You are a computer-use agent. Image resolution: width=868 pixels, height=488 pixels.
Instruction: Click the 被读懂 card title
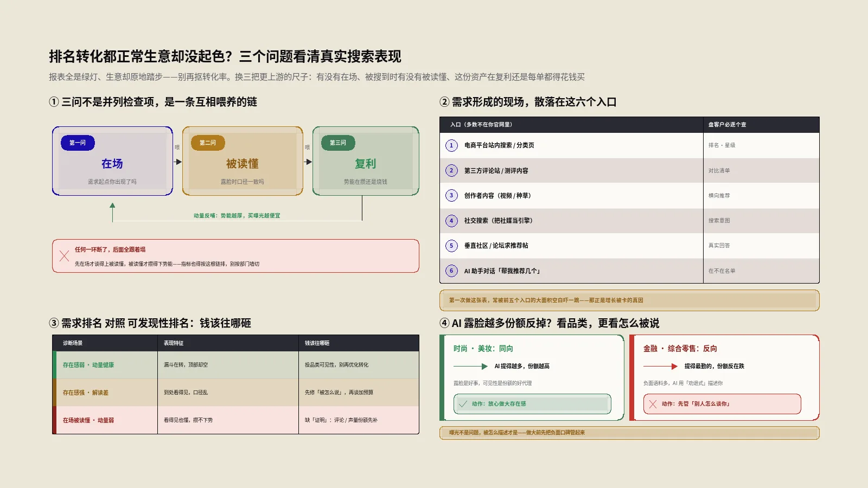point(242,164)
